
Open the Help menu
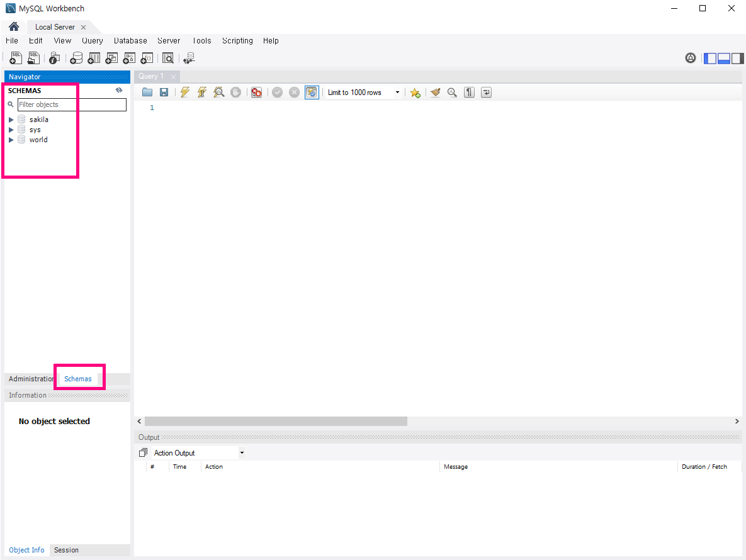click(271, 41)
